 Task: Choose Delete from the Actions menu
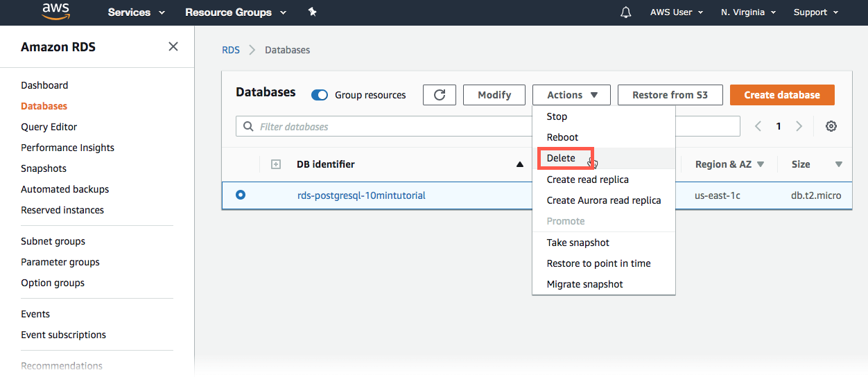tap(561, 158)
